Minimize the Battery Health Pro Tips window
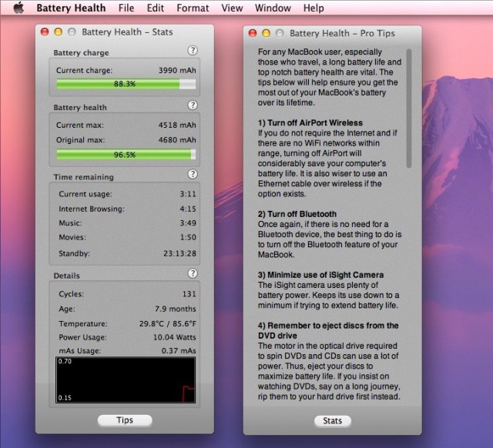 (x=266, y=33)
